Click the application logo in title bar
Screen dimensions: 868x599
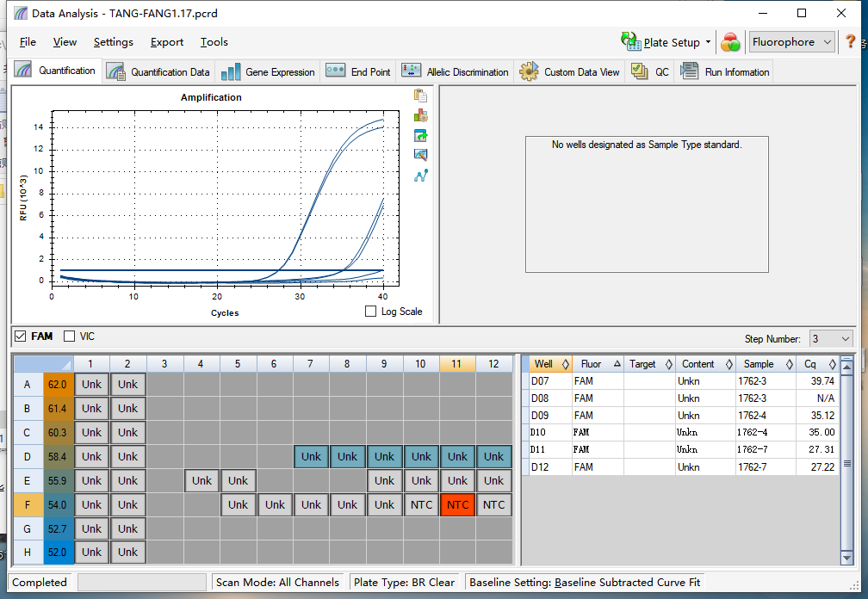click(20, 13)
